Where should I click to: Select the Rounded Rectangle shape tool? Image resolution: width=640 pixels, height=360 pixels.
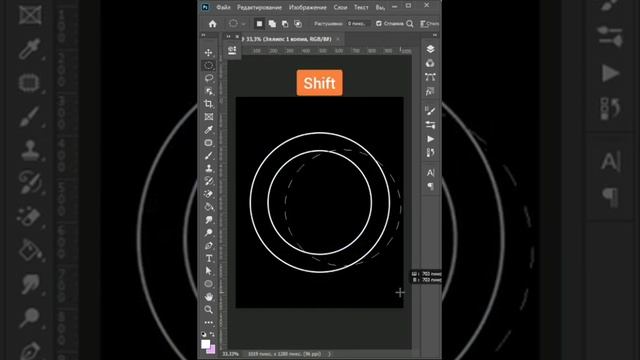pos(209,143)
